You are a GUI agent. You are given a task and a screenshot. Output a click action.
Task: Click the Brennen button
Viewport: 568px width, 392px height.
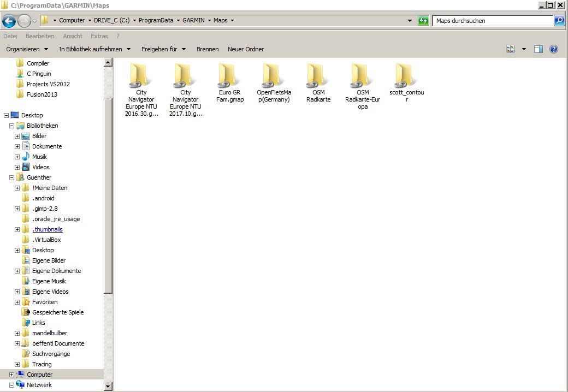208,49
